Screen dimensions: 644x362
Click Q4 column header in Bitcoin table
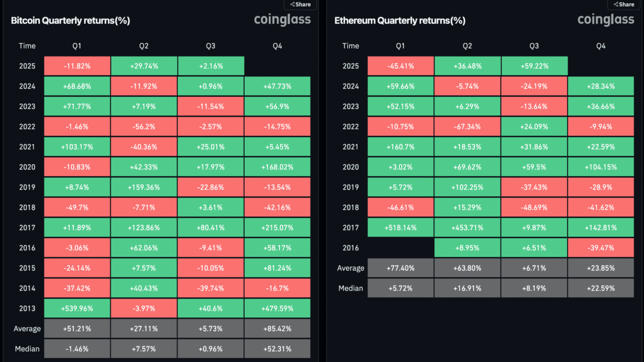277,46
